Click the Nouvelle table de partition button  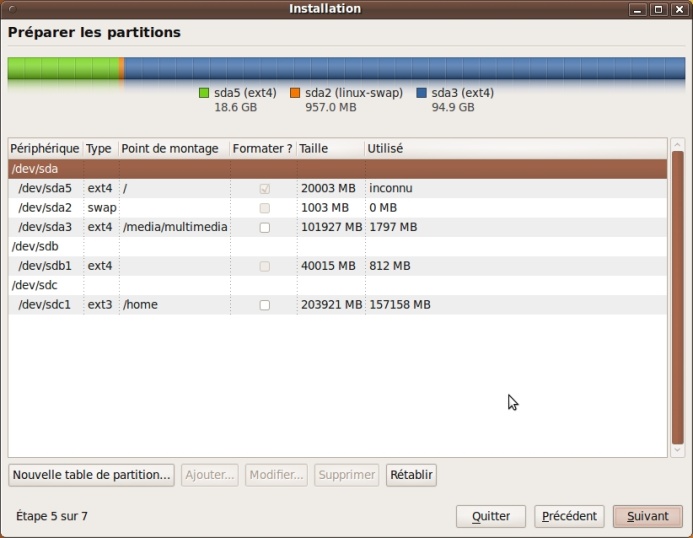click(x=92, y=475)
